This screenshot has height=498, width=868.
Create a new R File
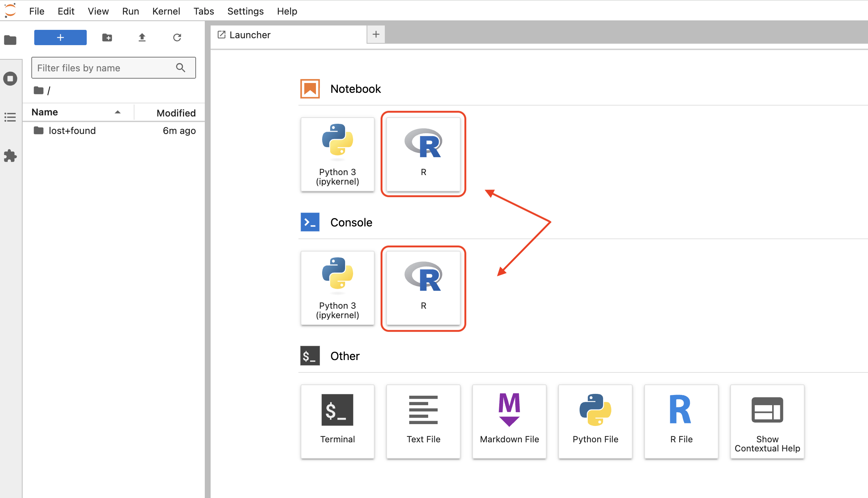(x=681, y=422)
